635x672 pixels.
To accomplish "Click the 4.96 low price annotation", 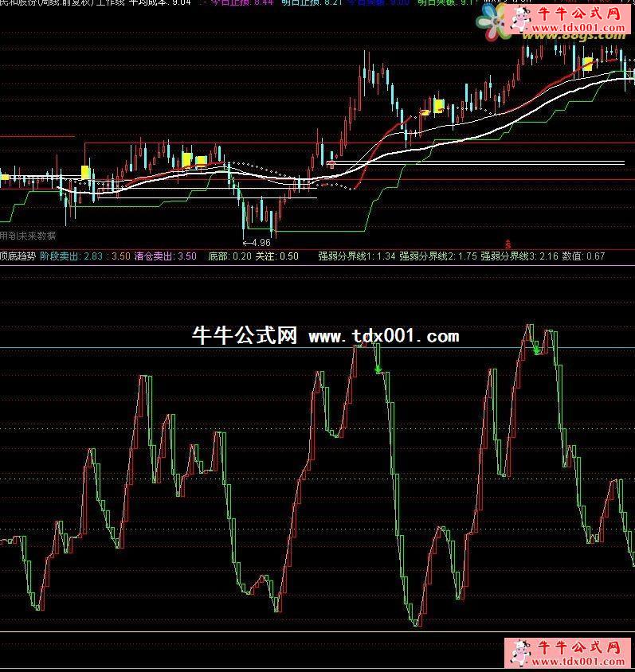I will coord(257,242).
